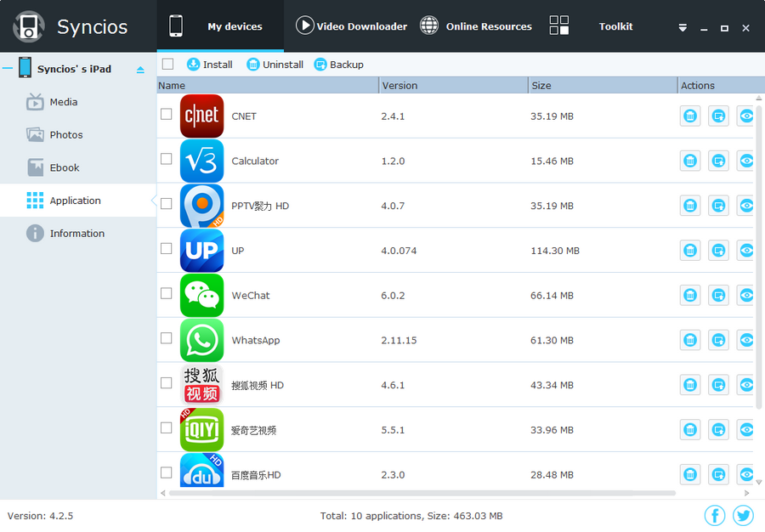Click the '114.30 MB' size cell

tap(555, 251)
